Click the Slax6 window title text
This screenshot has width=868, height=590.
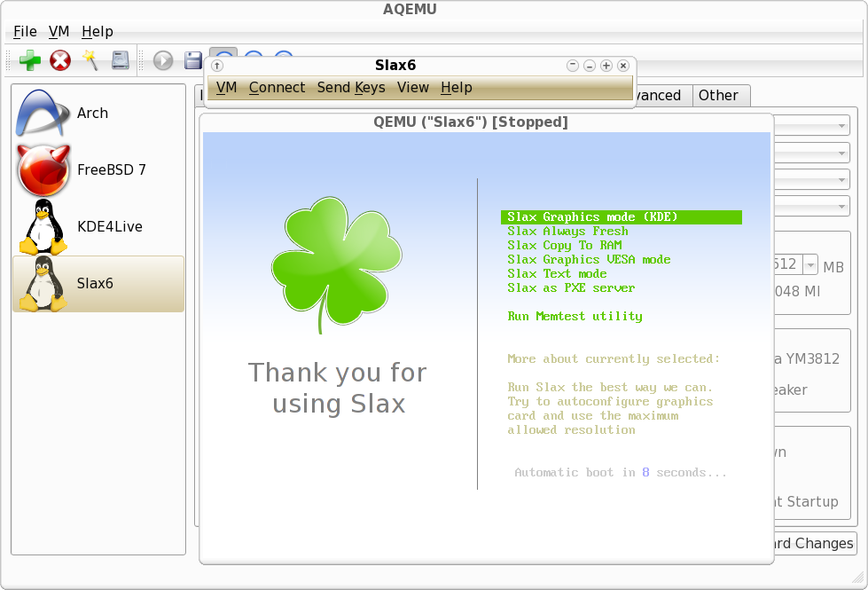click(395, 66)
